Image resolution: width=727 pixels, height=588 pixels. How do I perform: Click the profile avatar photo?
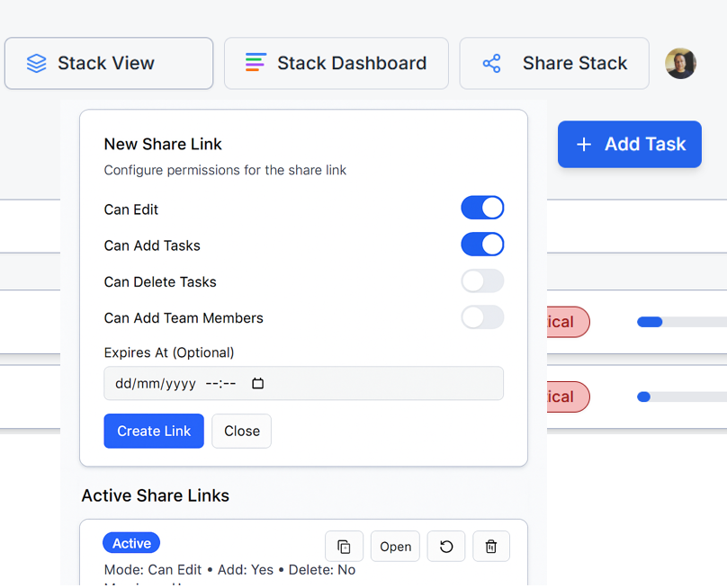[680, 63]
